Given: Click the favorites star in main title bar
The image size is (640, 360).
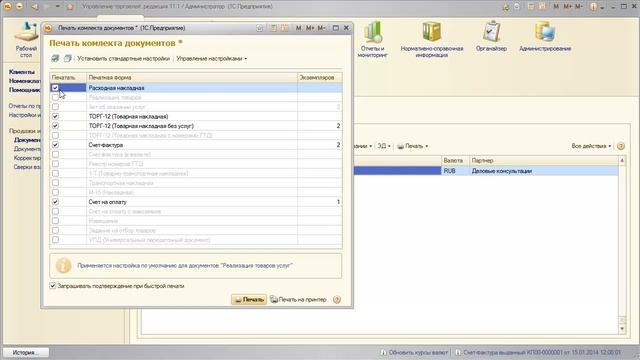Looking at the screenshot, I should 70,7.
